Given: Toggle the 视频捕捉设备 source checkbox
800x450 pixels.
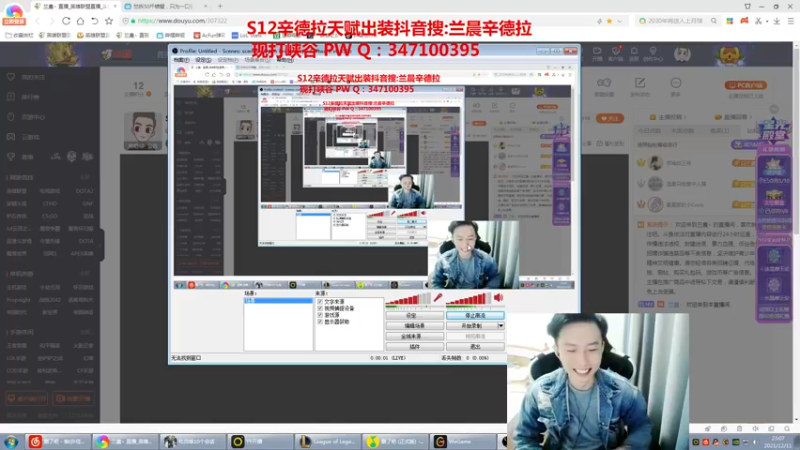Looking at the screenshot, I should (320, 308).
